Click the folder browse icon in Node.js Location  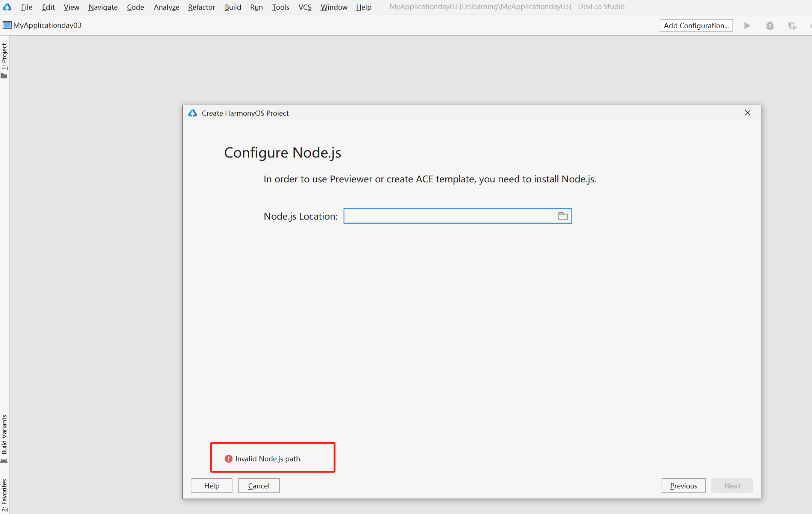point(563,216)
